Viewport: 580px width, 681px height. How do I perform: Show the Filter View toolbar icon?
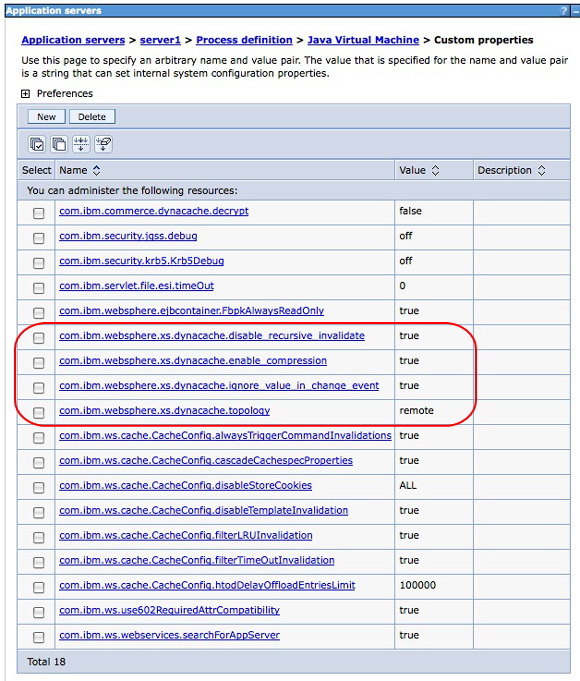tap(81, 144)
